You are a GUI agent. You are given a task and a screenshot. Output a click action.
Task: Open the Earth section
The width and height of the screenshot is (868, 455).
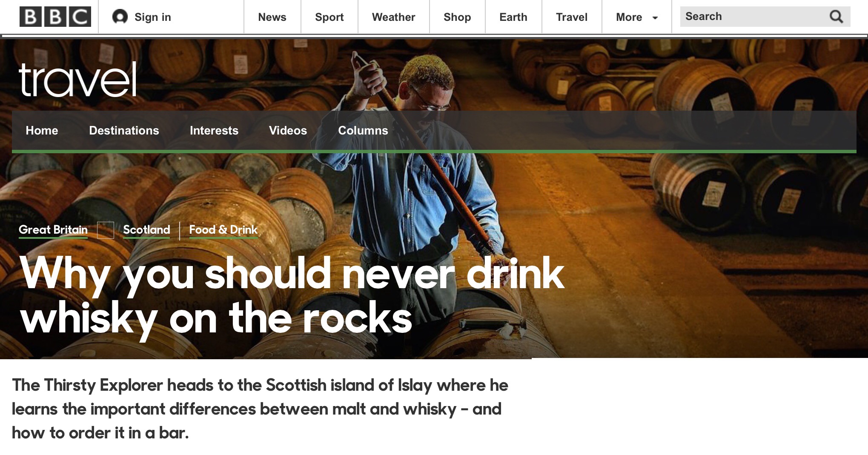513,17
